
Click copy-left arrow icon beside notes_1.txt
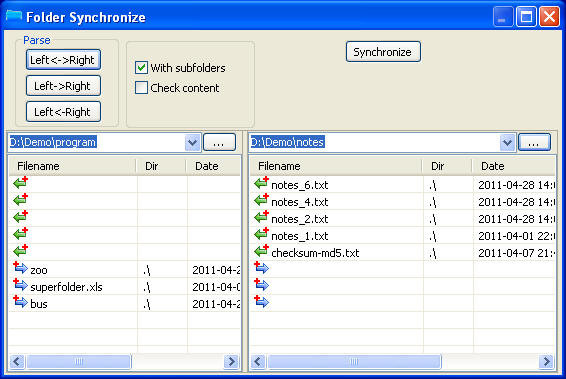(261, 234)
